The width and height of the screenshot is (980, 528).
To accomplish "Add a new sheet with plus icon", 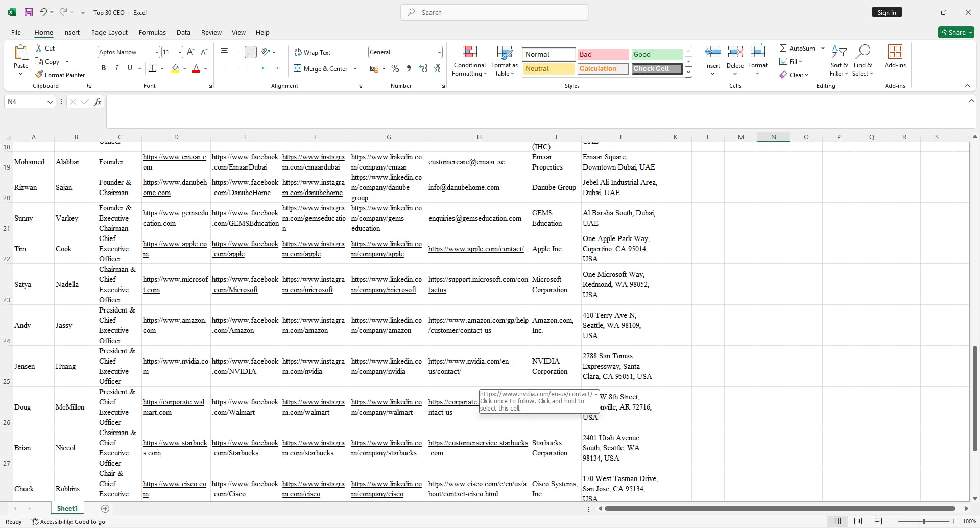I will [x=105, y=509].
